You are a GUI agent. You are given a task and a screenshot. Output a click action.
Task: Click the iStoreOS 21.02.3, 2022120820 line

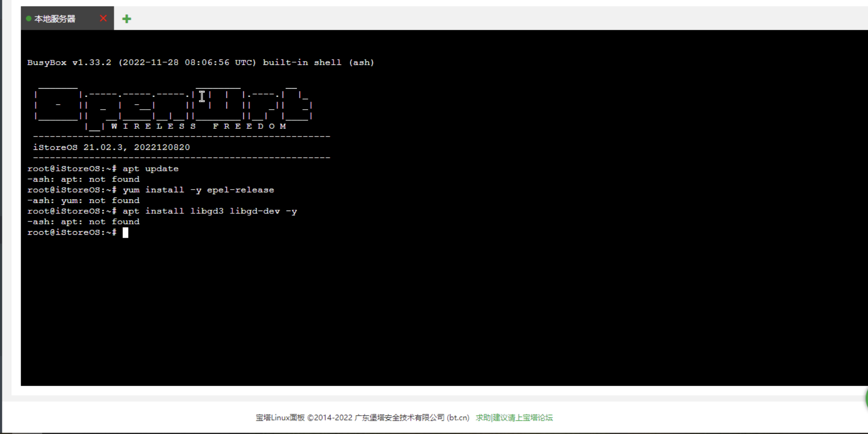(x=111, y=148)
